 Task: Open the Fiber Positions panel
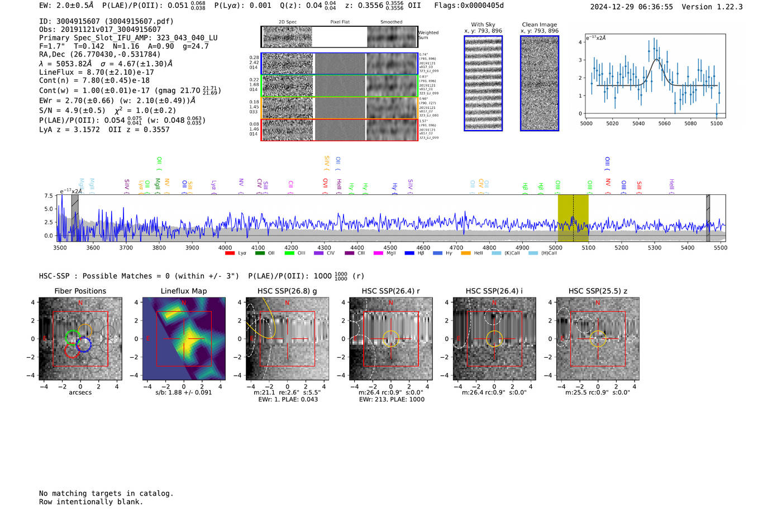pos(80,339)
